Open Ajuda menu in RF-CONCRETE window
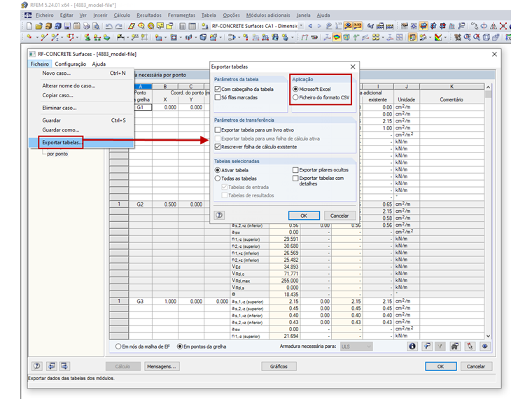This screenshot has height=399, width=532. click(x=99, y=64)
